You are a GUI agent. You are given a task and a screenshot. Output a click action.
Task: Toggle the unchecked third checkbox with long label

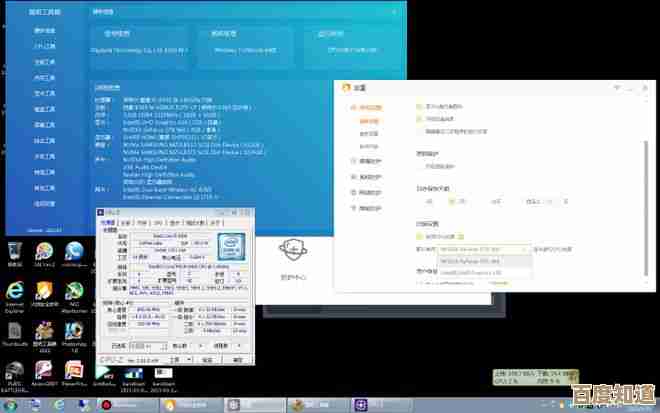coord(419,131)
